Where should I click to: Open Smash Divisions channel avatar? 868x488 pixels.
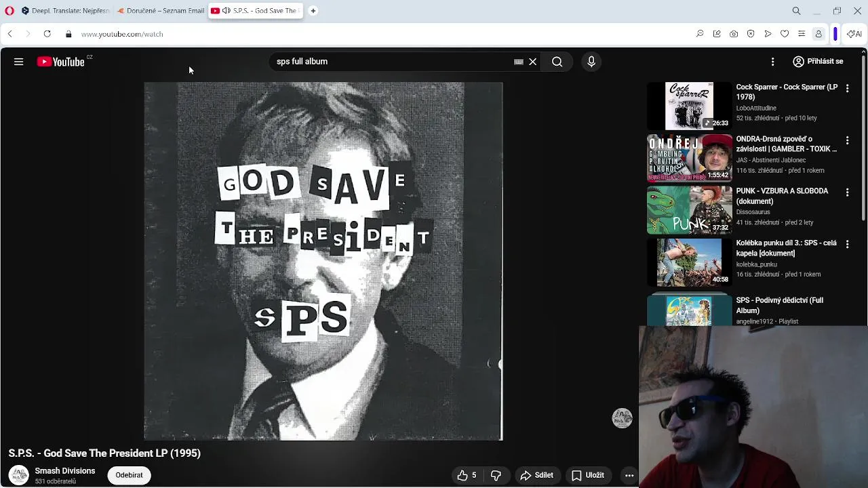[x=19, y=475]
